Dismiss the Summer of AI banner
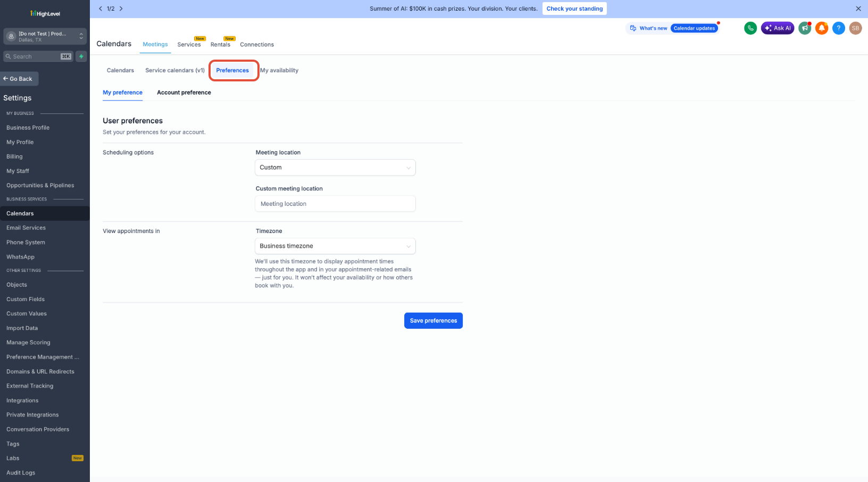 click(x=858, y=9)
